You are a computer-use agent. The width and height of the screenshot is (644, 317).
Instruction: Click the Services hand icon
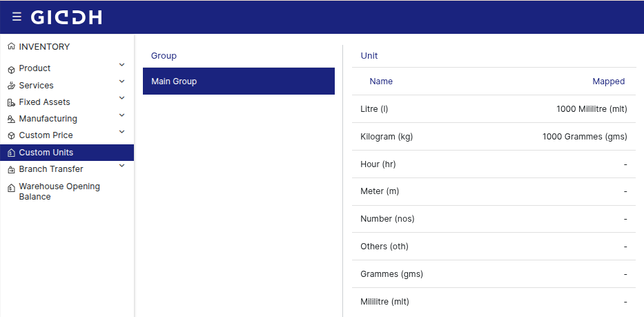click(x=12, y=86)
